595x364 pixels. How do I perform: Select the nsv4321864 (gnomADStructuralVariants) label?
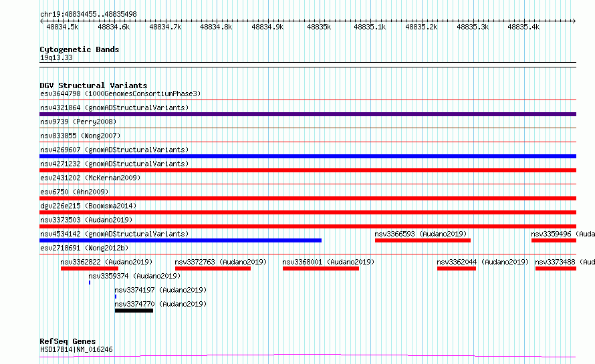point(114,108)
